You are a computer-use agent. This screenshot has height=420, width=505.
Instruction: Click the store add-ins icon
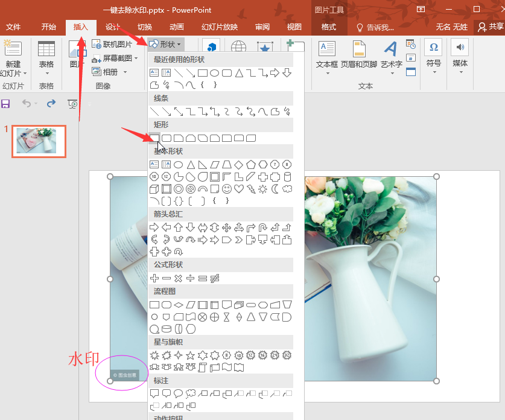tap(211, 45)
